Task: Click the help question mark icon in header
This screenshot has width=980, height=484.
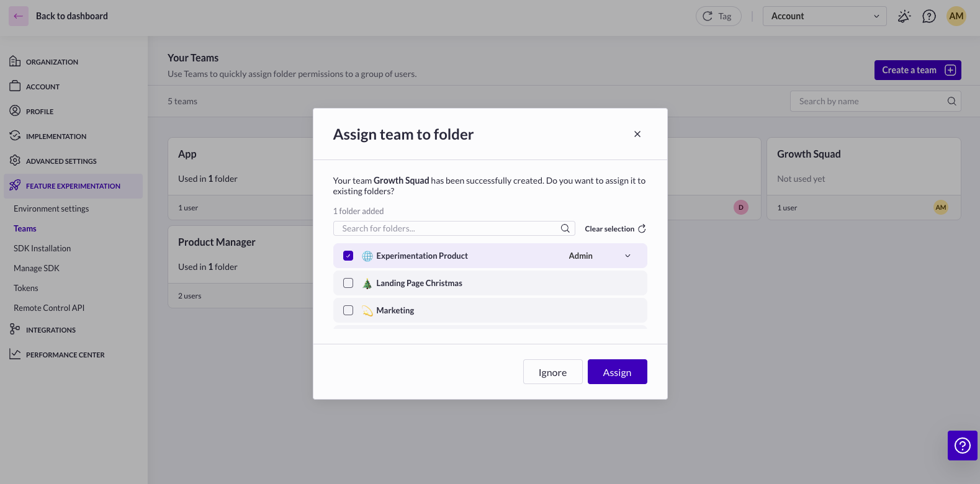Action: click(928, 16)
